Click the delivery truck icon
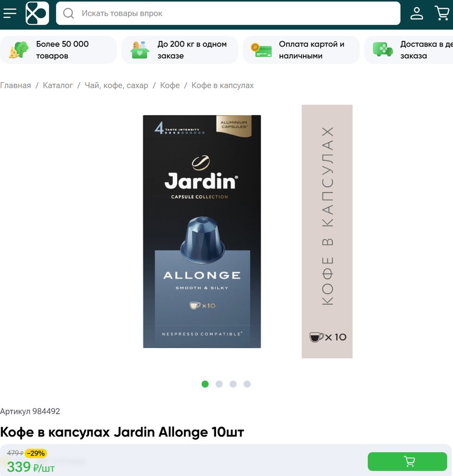453x476 pixels. tap(382, 49)
